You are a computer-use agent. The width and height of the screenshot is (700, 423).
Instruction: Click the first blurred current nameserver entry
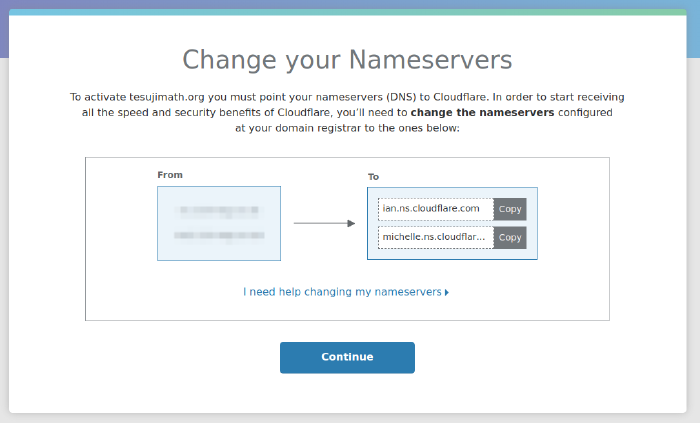tap(219, 210)
